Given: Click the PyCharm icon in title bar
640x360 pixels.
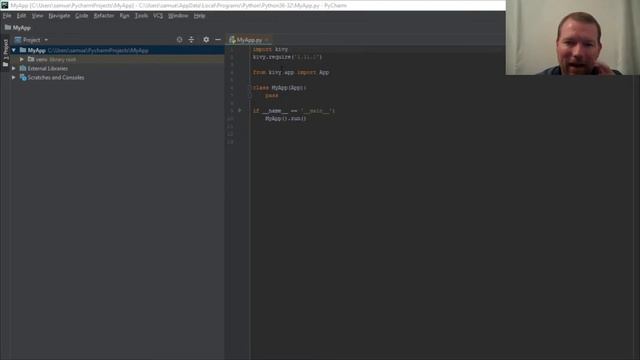Looking at the screenshot, I should [4, 5].
